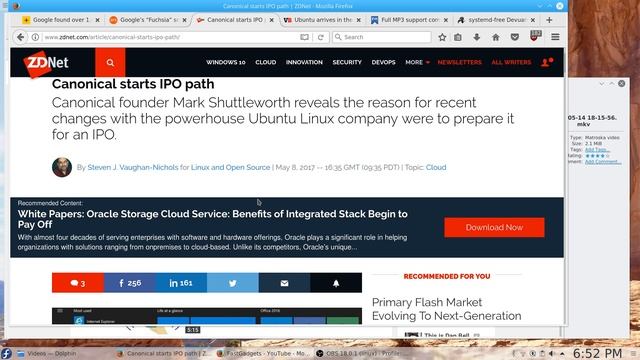The width and height of the screenshot is (640, 360).
Task: Open INNOVATION nav menu item
Action: [304, 62]
